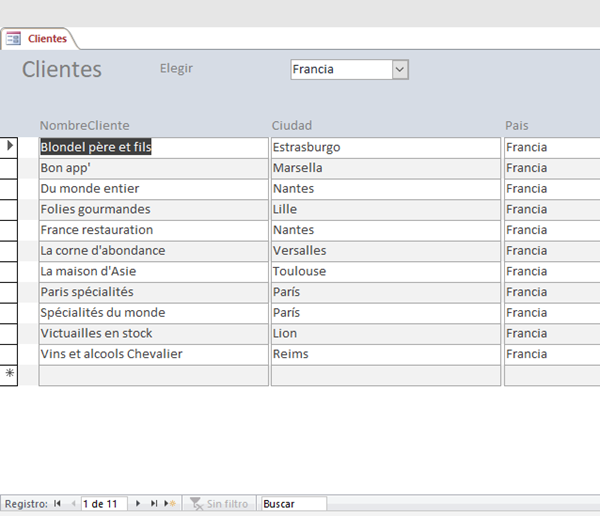
Task: Click the Marsella city cell
Action: tap(385, 168)
